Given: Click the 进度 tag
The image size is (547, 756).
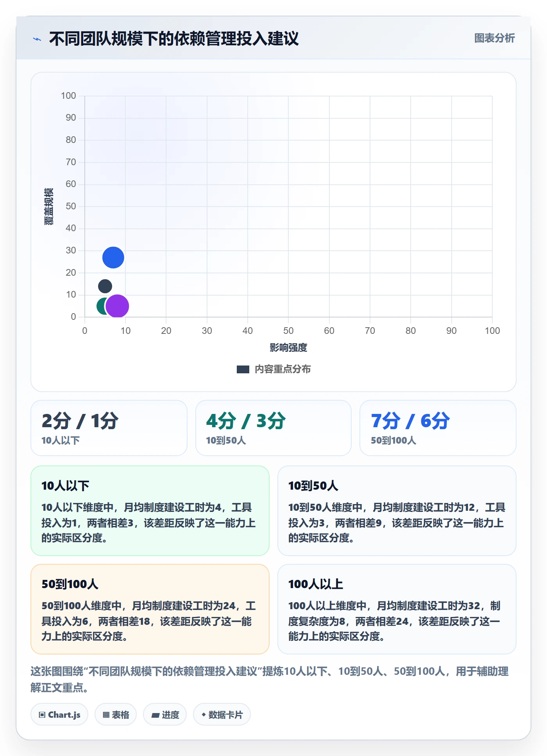Looking at the screenshot, I should click(165, 715).
